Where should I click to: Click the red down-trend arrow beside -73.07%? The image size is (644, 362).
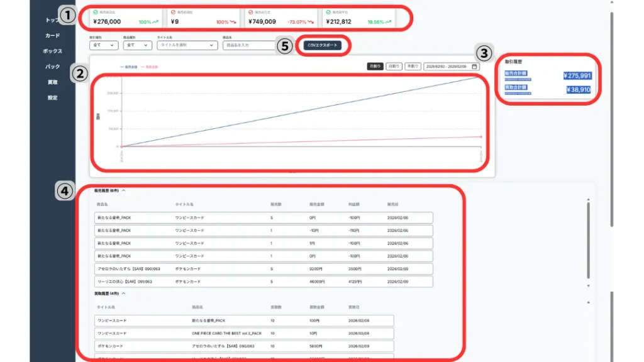pyautogui.click(x=311, y=22)
